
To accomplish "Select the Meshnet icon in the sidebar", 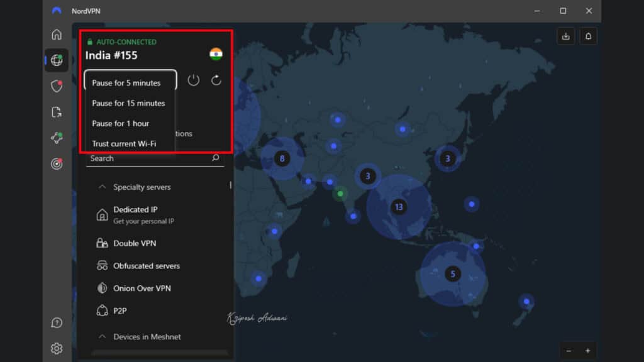I will click(x=57, y=138).
